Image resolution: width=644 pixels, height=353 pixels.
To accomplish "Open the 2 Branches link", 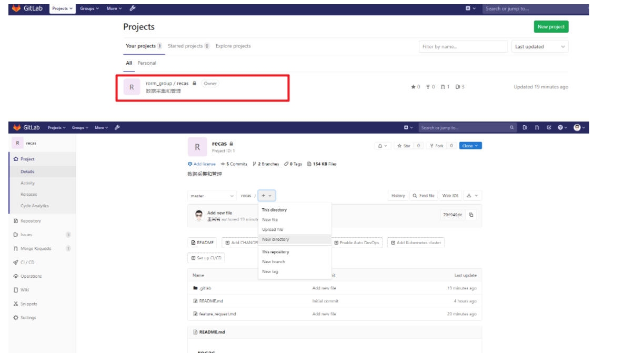I will (x=266, y=164).
